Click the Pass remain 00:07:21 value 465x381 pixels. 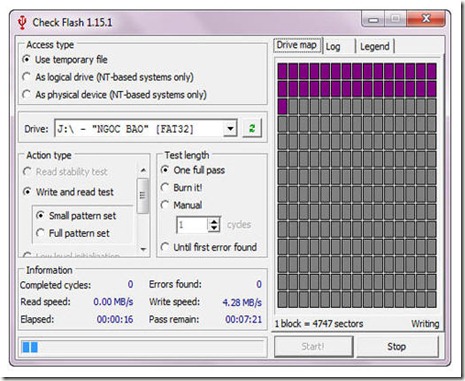pos(243,319)
